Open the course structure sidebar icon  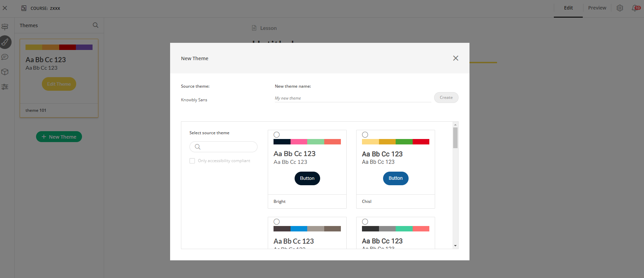(x=5, y=27)
